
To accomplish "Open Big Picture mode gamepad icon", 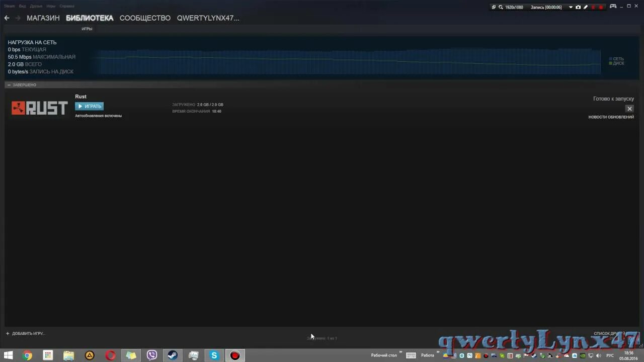I will click(x=613, y=6).
